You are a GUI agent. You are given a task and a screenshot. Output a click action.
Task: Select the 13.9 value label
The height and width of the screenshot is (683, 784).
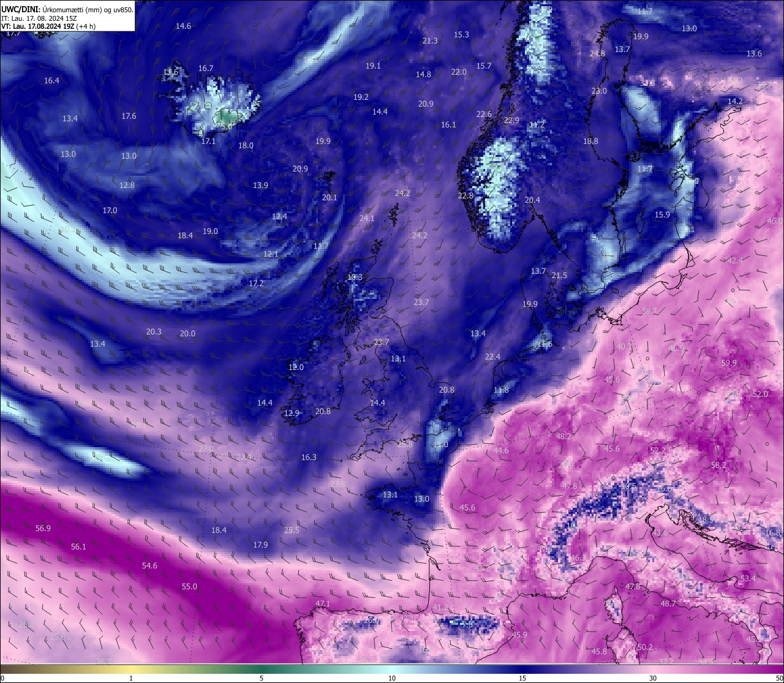click(x=260, y=186)
